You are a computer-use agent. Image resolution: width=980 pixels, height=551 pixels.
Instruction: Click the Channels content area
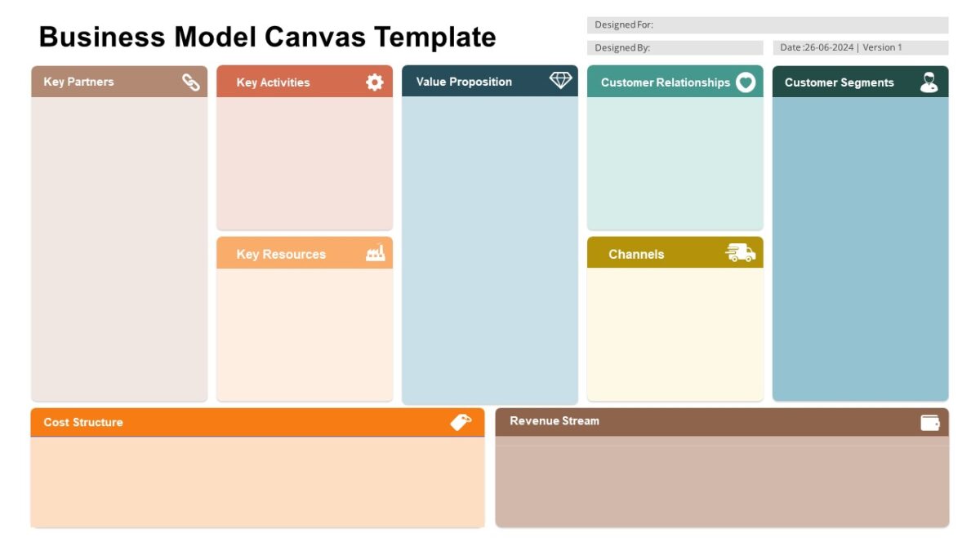[675, 335]
